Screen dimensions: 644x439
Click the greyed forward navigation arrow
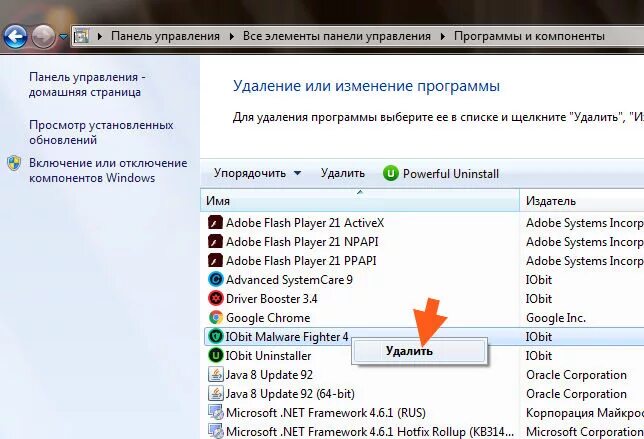[43, 37]
